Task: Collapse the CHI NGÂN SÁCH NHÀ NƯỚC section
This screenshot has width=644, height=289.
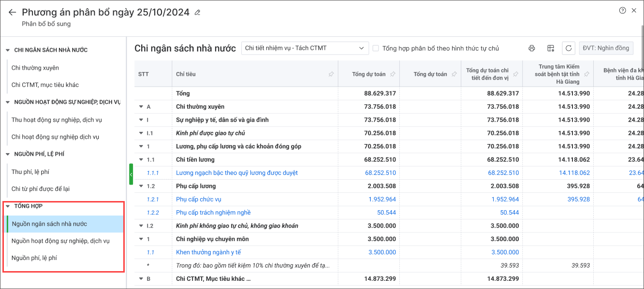Action: (8, 50)
